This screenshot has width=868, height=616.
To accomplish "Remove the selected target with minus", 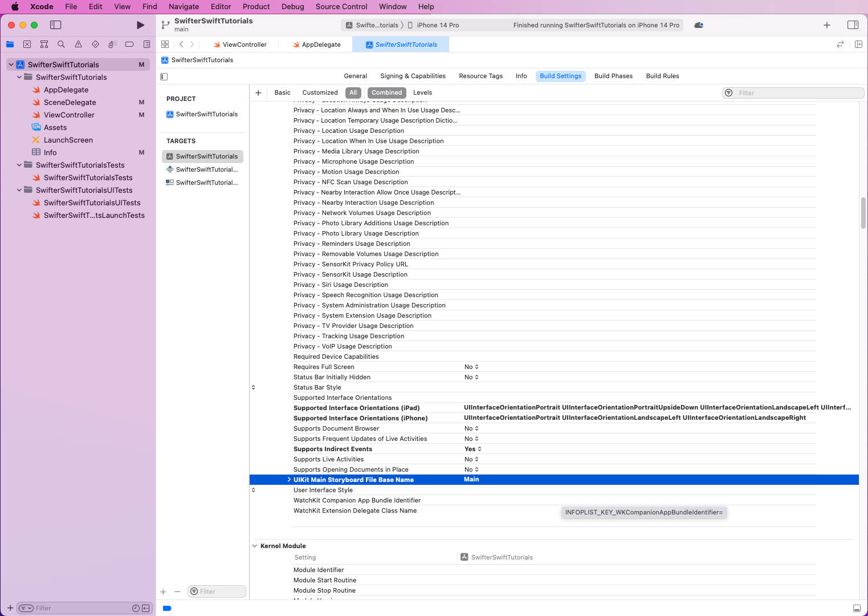I will [177, 592].
